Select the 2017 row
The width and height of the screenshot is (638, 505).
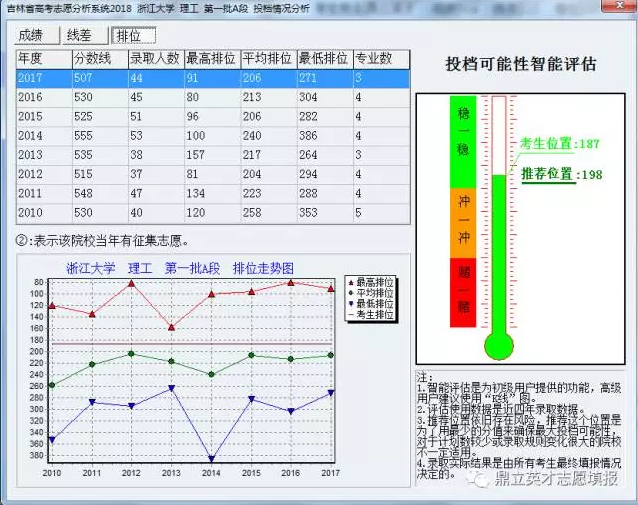coord(213,78)
